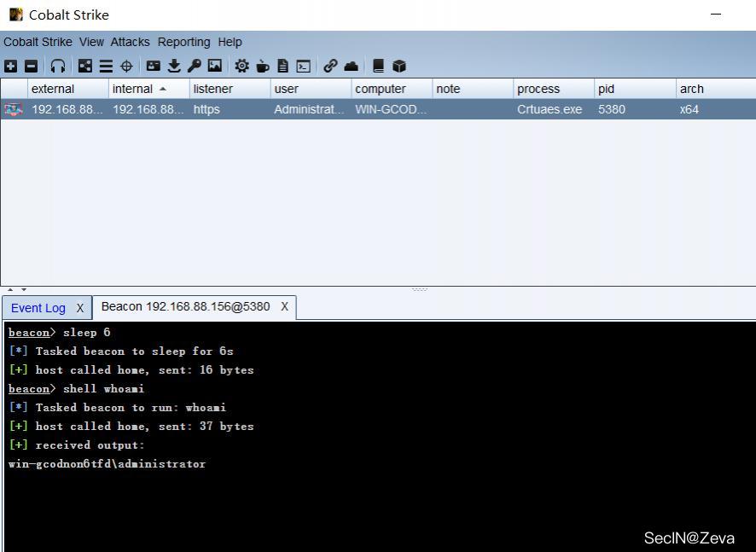Open the View menu
Screen dimensions: 756x552
pos(91,42)
